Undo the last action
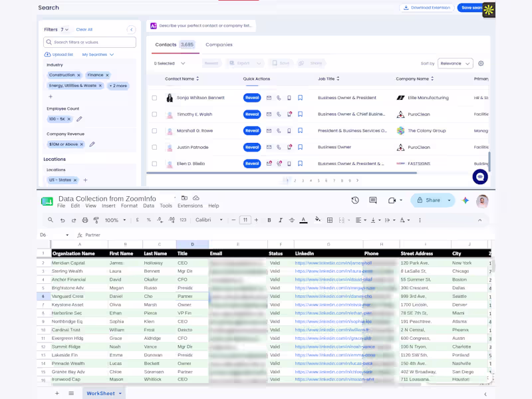This screenshot has height=399, width=532. point(63,220)
